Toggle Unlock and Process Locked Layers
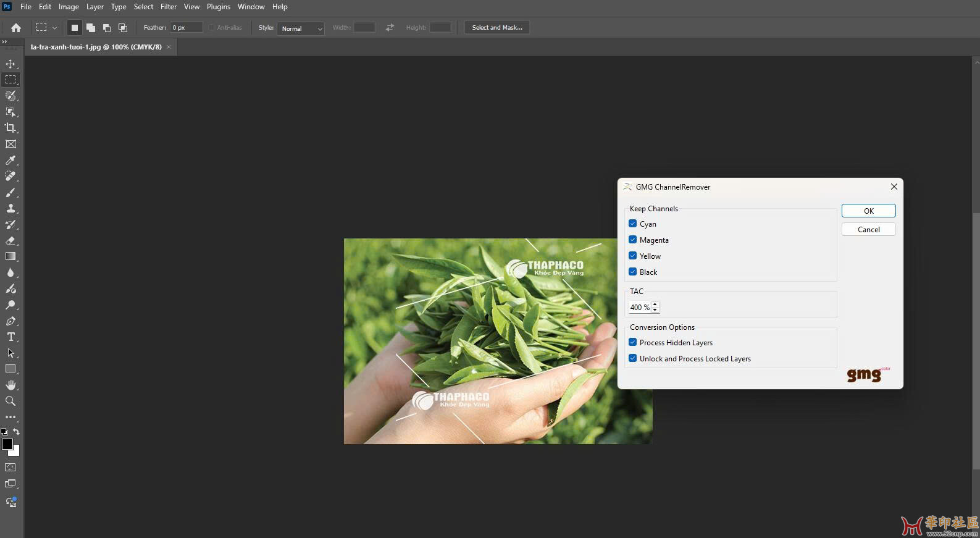 click(632, 358)
